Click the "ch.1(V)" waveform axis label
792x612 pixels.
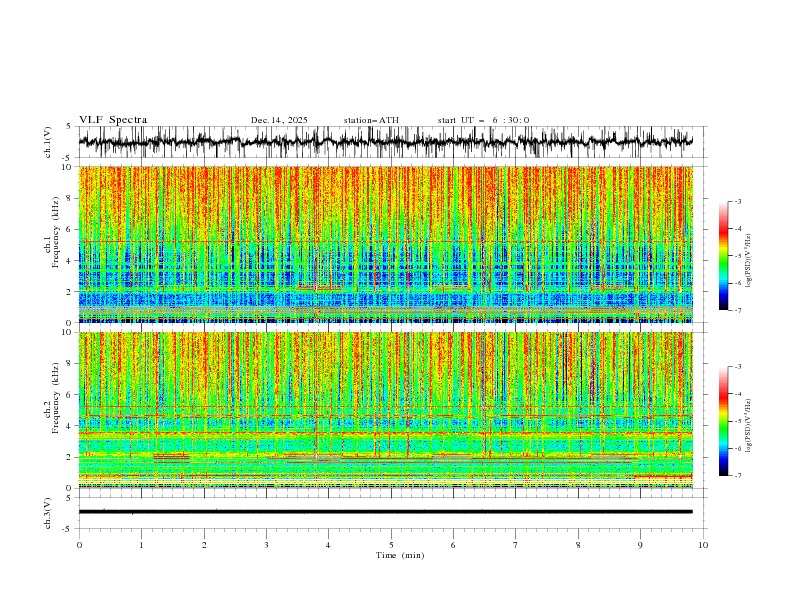[48, 142]
